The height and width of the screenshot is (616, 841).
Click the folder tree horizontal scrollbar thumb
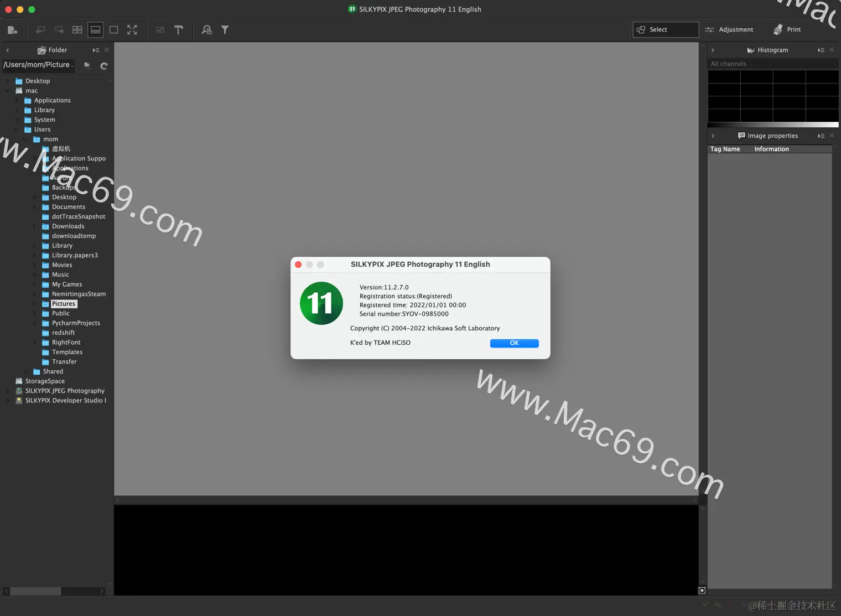[35, 591]
